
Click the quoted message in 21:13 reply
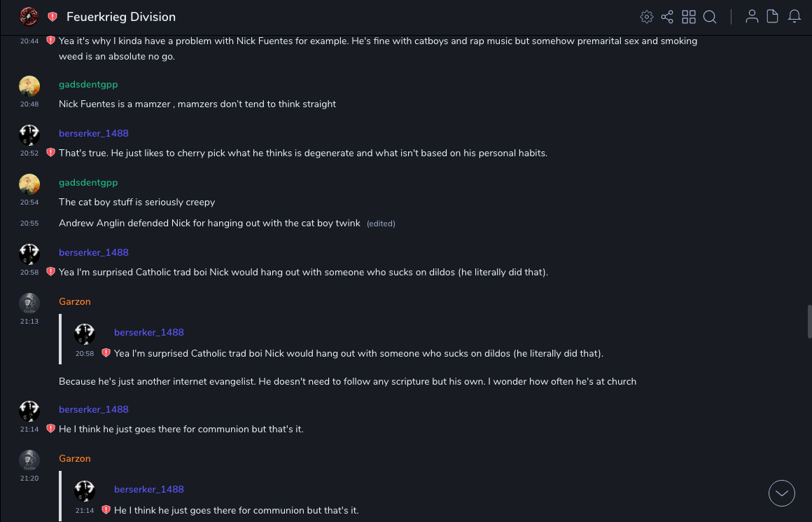coord(358,354)
